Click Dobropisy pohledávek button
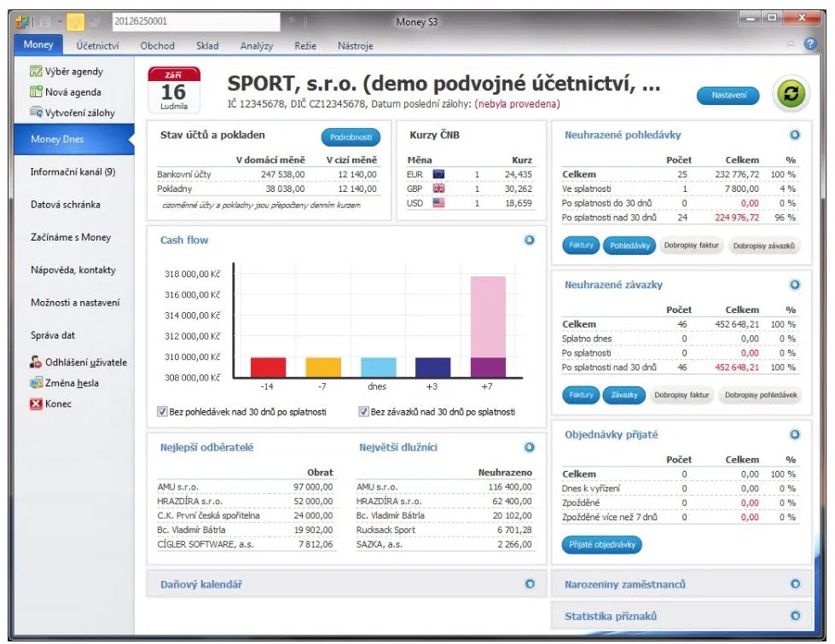The image size is (835, 644). [x=761, y=395]
